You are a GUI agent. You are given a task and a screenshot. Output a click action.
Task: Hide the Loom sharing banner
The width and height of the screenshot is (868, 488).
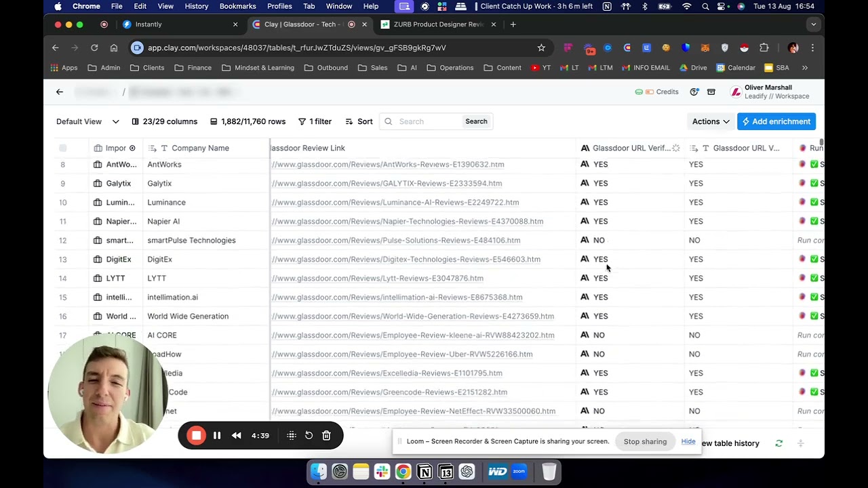[688, 442]
